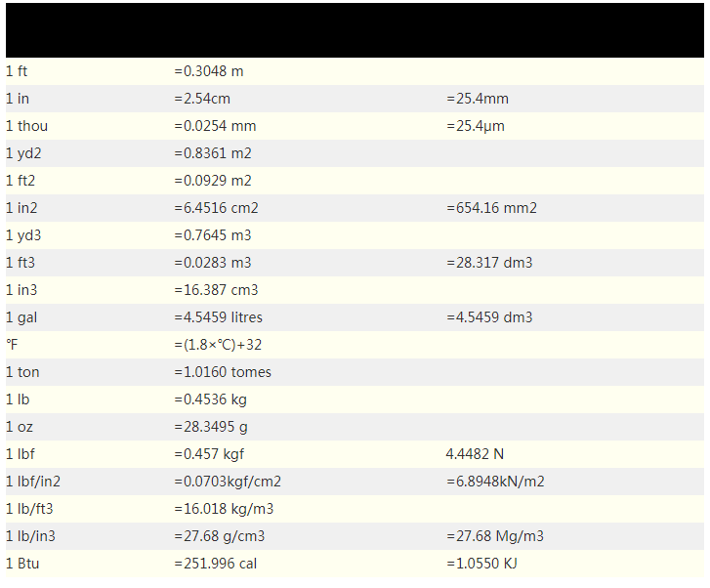Screen dimensions: 710x588
Task: Select the '=0.3048 m' value cell
Action: [x=208, y=71]
